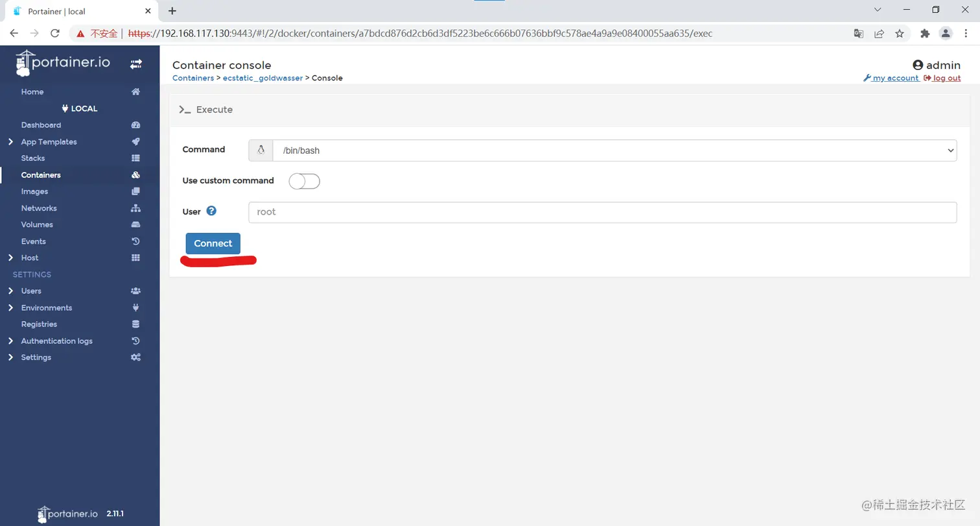Expand the Host sidebar chevron
Image resolution: width=980 pixels, height=526 pixels.
point(10,258)
